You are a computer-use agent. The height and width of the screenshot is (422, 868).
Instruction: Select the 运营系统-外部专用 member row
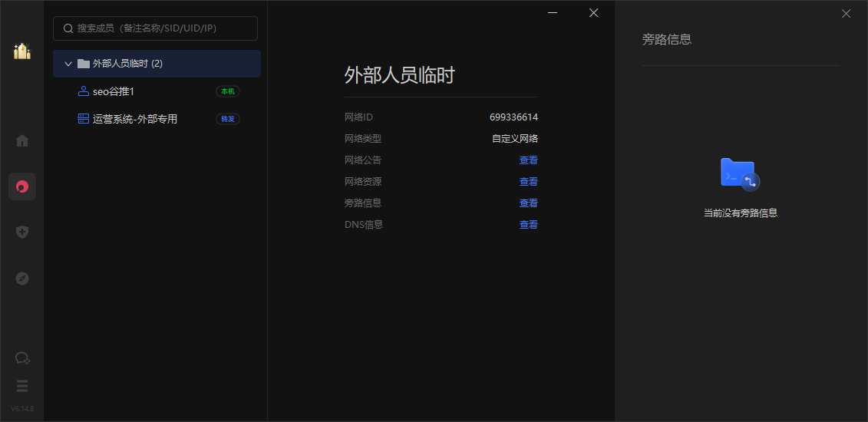point(157,118)
